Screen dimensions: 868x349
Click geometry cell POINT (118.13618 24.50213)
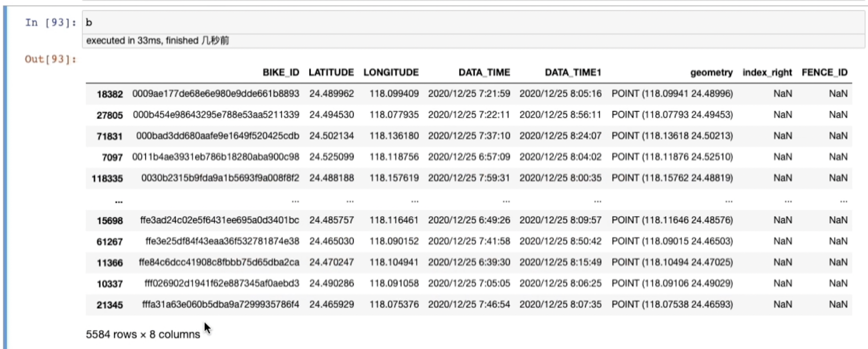(x=672, y=136)
